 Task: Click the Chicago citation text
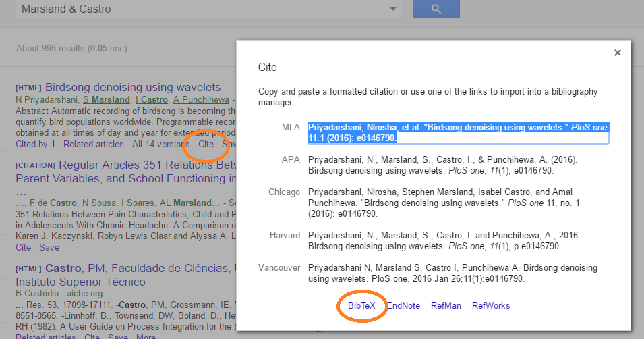coord(444,203)
